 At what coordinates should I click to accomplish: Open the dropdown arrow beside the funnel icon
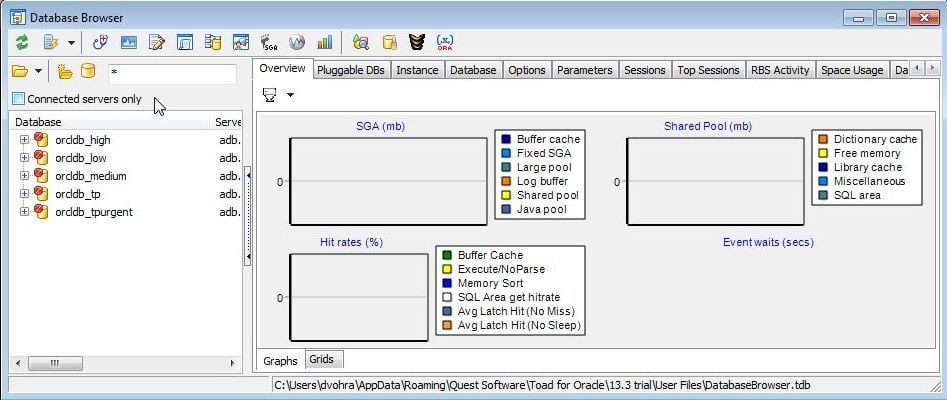pos(290,95)
